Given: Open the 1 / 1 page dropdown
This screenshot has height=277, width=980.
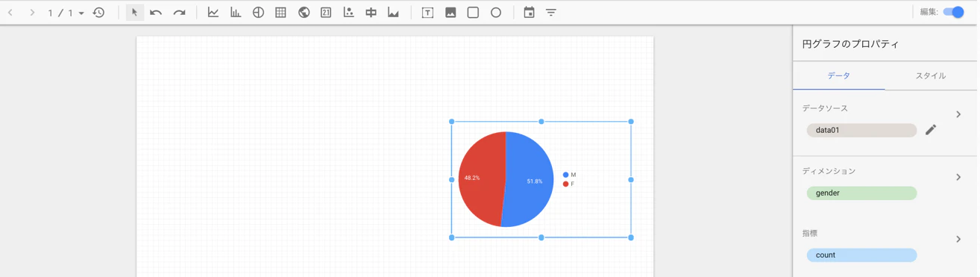Looking at the screenshot, I should [66, 13].
